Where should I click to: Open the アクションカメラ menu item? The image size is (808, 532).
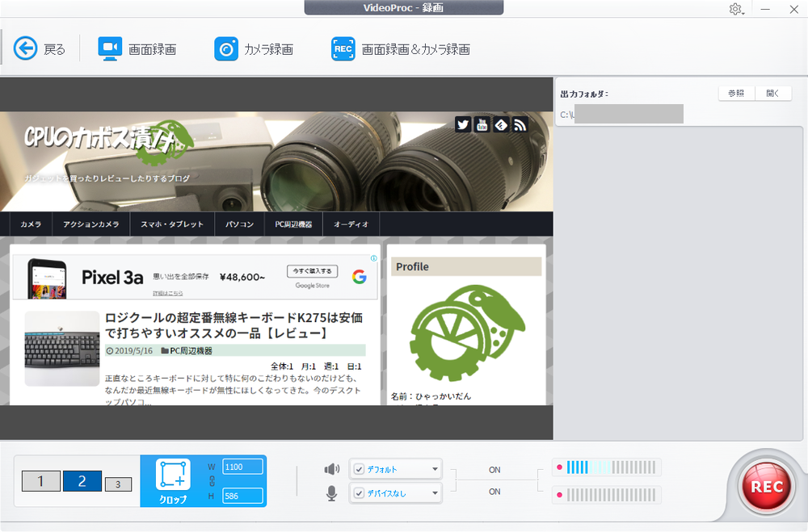click(90, 224)
